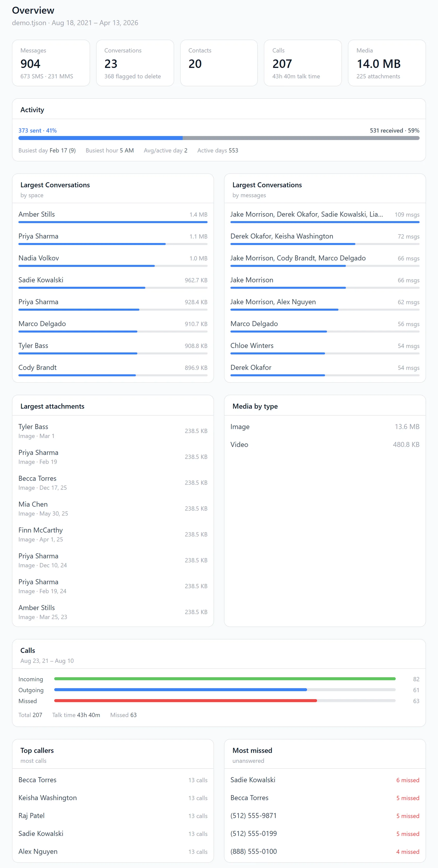Select Becca Torres image from Dec 17, 25
438x868 pixels.
113,482
